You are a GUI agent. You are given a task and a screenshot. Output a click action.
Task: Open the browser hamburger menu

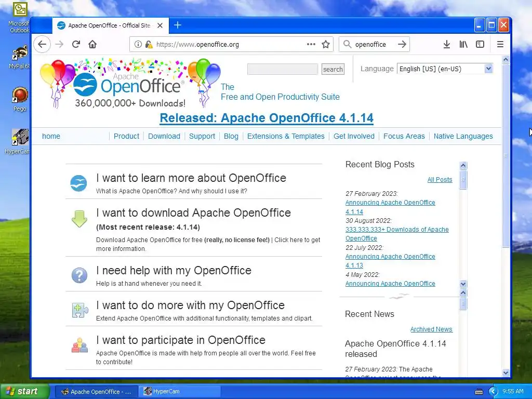pos(500,44)
